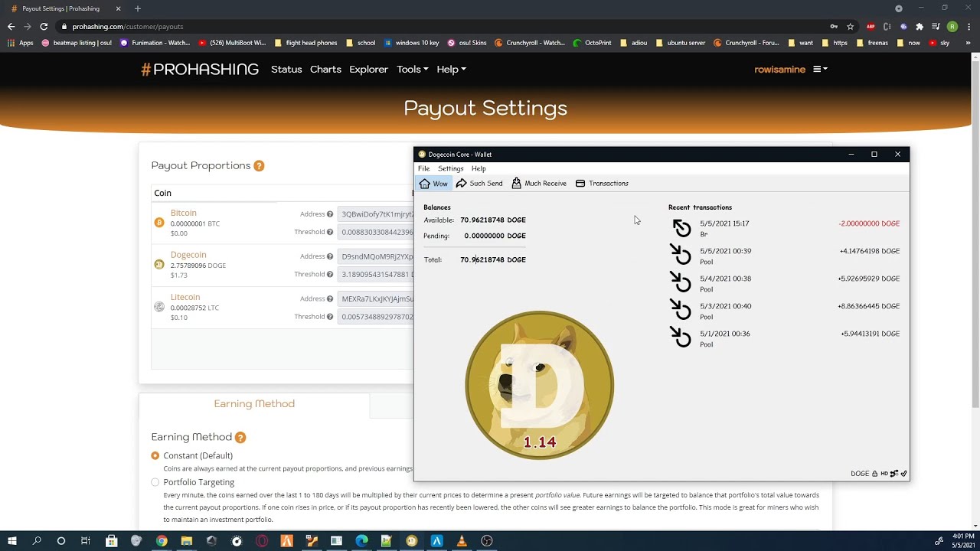The image size is (980, 551).
Task: Click the HD wallet status icon
Action: pos(884,474)
